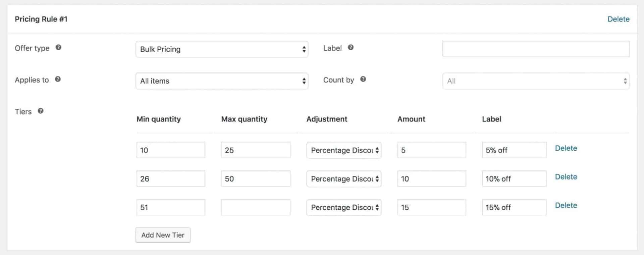Click the Min quantity field showing 26

(171, 178)
